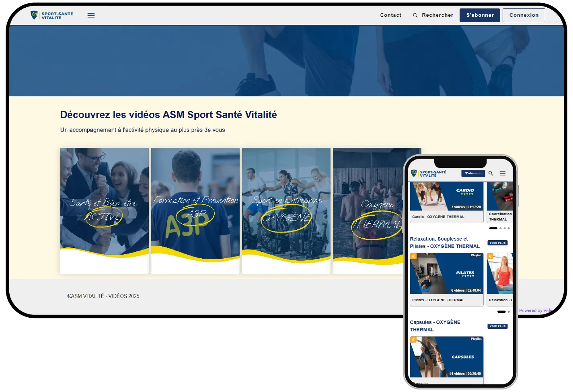Click the Powered by link
573x392 pixels.
[536, 310]
